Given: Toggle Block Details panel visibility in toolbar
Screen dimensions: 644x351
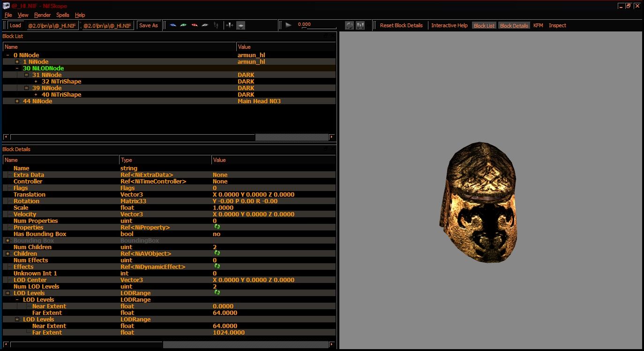Looking at the screenshot, I should pos(514,25).
